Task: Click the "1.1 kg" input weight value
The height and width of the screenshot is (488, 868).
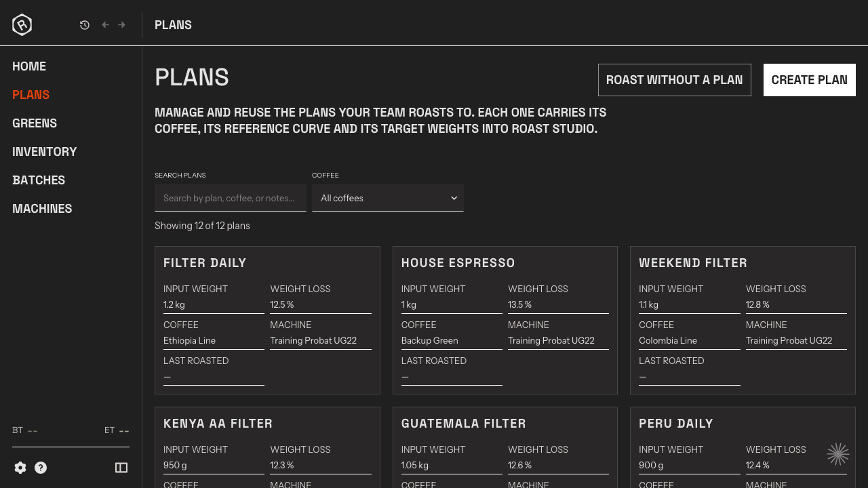Action: tap(648, 305)
